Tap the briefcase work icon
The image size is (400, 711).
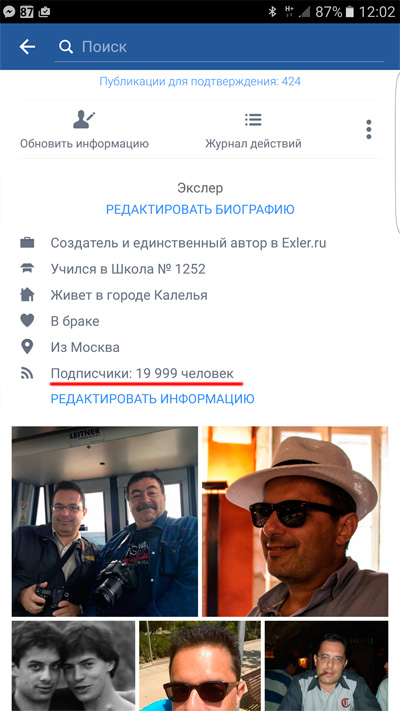pos(27,243)
